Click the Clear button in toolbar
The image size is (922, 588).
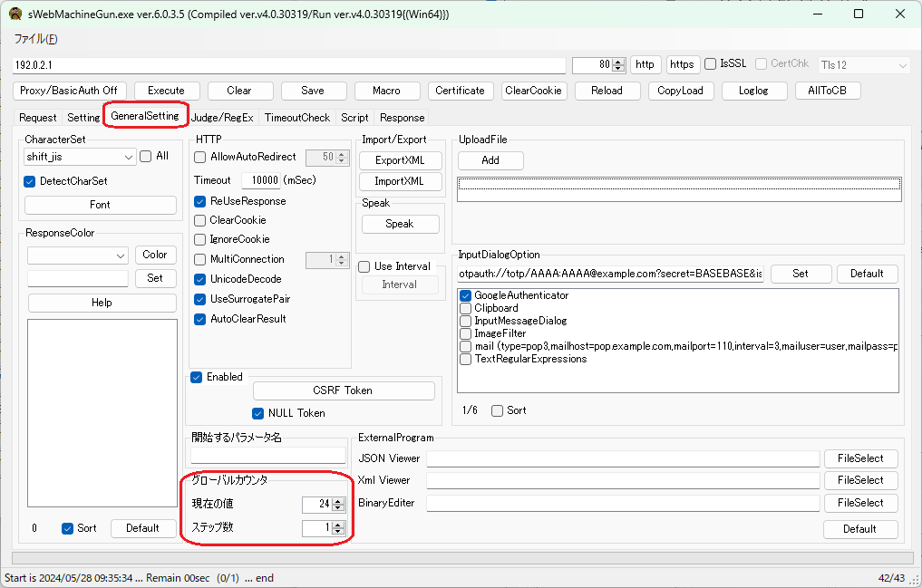tap(239, 91)
